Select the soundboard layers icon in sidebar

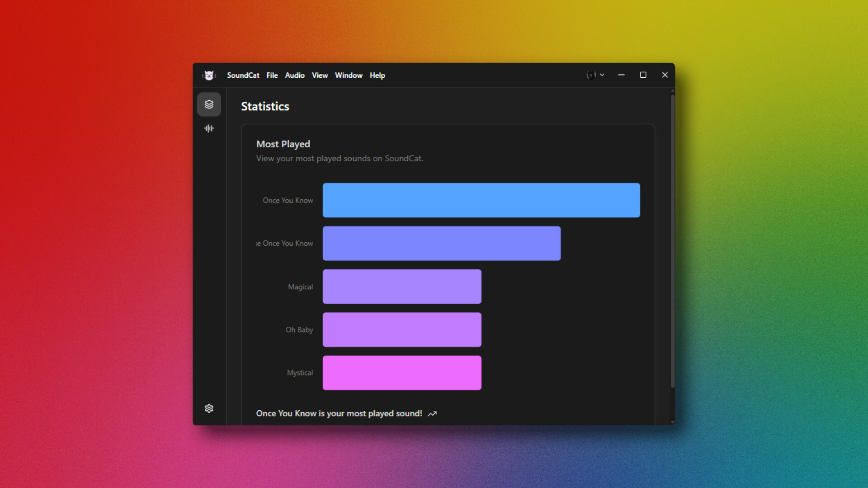point(209,104)
